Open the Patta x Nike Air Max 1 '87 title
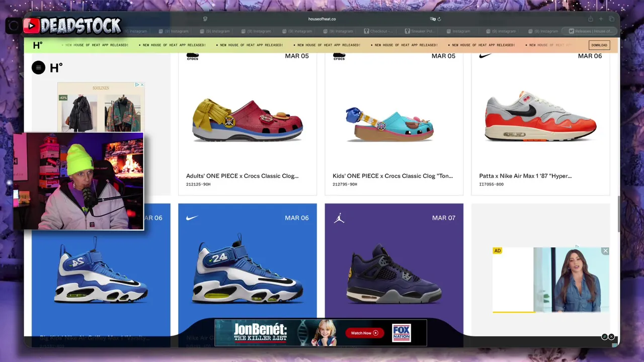This screenshot has width=644, height=362. [x=525, y=176]
